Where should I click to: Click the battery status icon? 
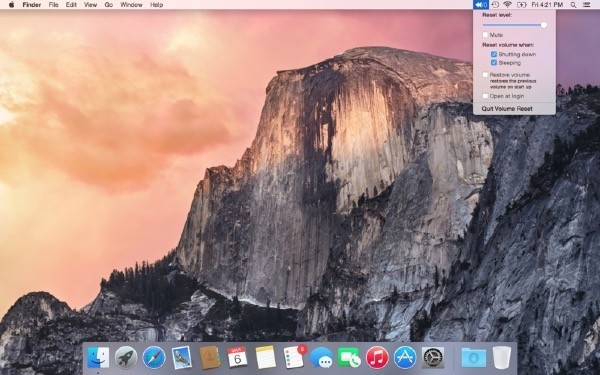point(522,5)
